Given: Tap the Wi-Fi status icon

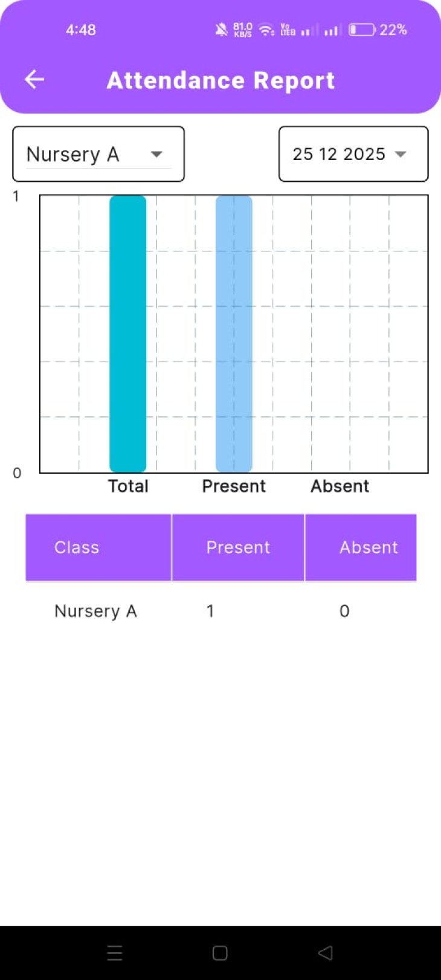Looking at the screenshot, I should 266,30.
